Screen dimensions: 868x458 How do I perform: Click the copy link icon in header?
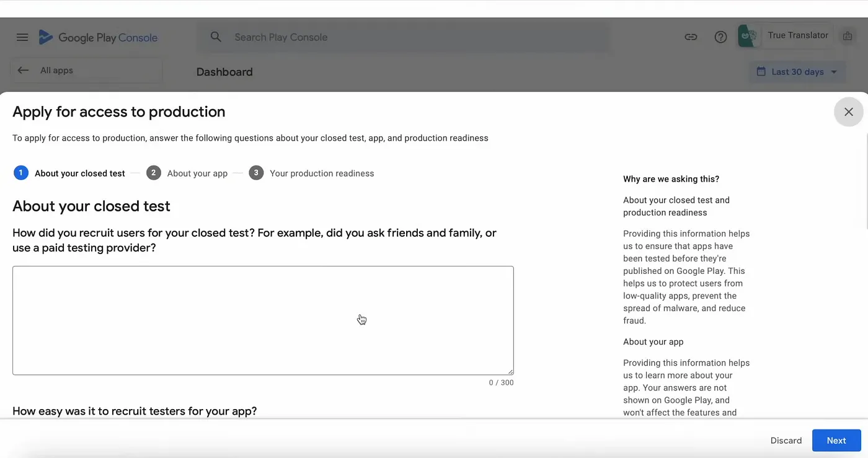click(691, 37)
